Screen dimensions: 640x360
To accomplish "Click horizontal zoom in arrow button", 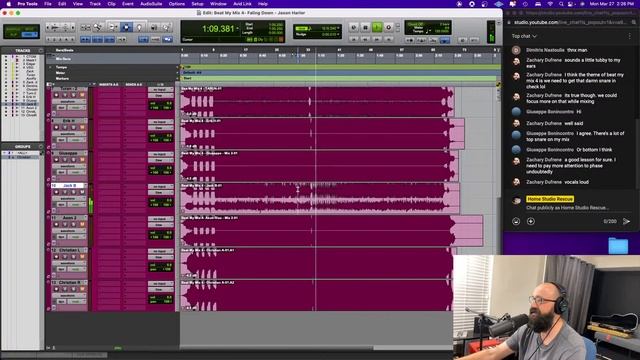I will coord(73,27).
